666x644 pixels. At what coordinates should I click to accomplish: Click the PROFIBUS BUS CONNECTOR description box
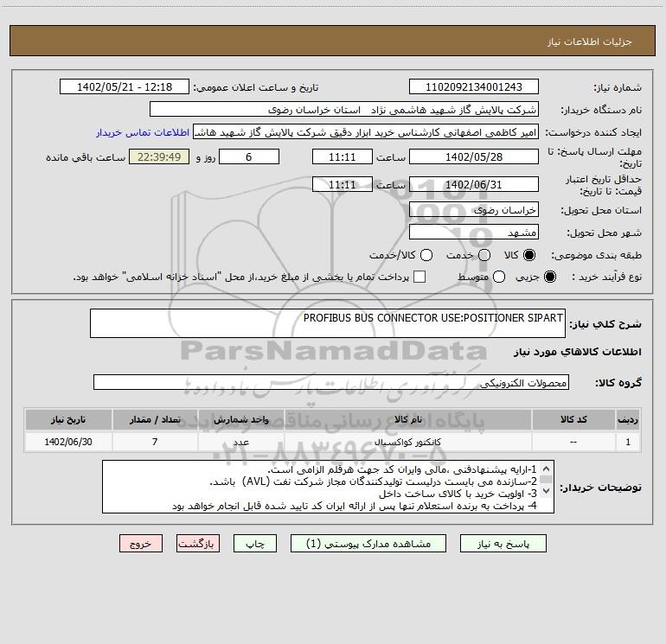coord(328,323)
